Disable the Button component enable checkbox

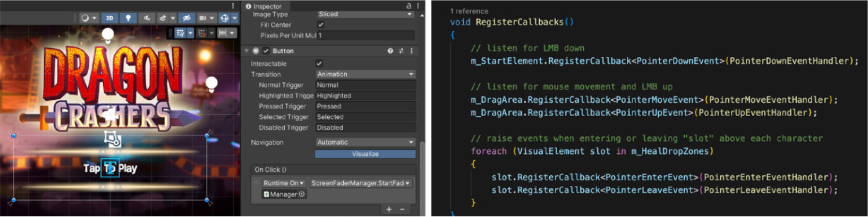(x=266, y=51)
